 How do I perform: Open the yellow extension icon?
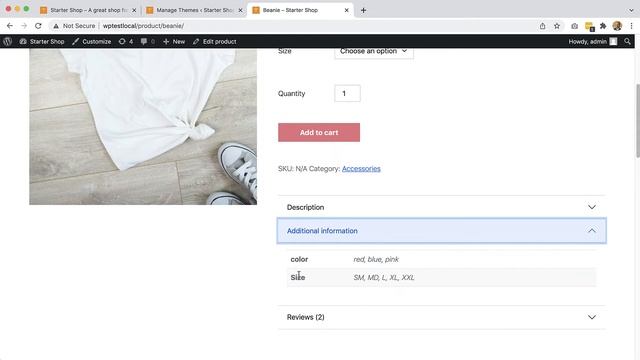[x=589, y=26]
